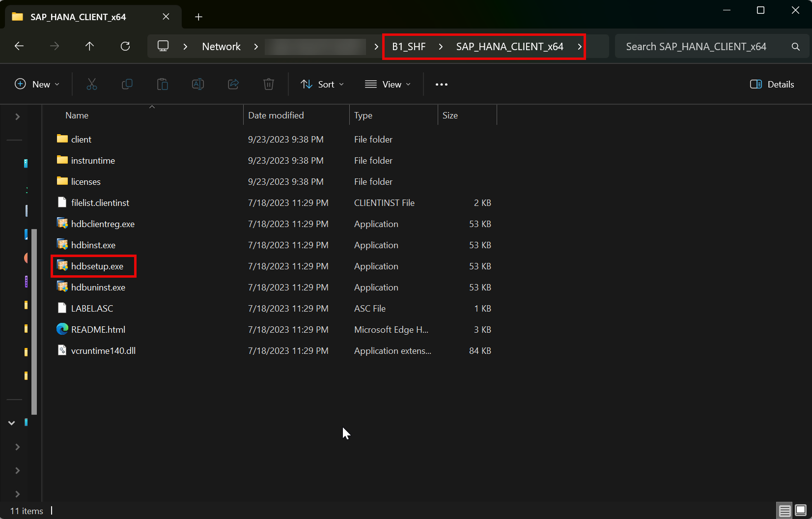This screenshot has width=812, height=519.
Task: Expand chevron before Network breadcrumb
Action: coord(185,47)
